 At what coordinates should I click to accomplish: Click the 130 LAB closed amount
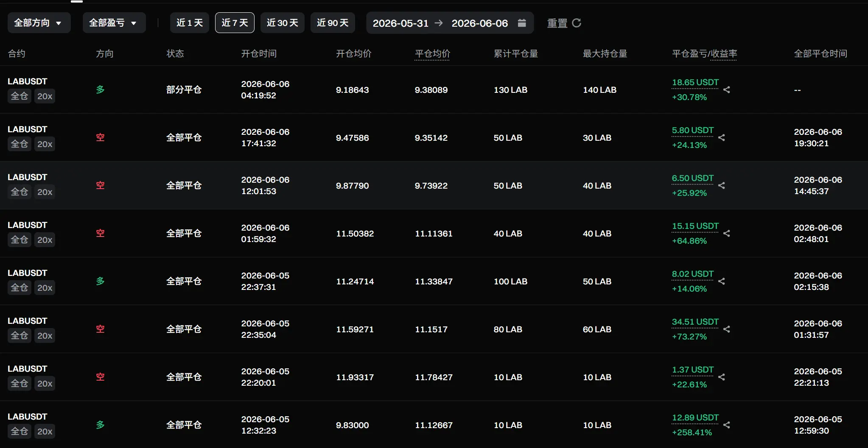pos(510,90)
